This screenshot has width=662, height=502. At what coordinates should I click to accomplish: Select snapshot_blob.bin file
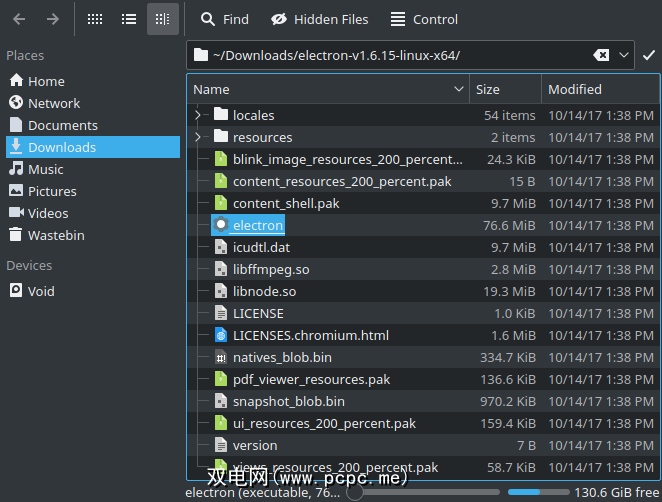(x=289, y=402)
